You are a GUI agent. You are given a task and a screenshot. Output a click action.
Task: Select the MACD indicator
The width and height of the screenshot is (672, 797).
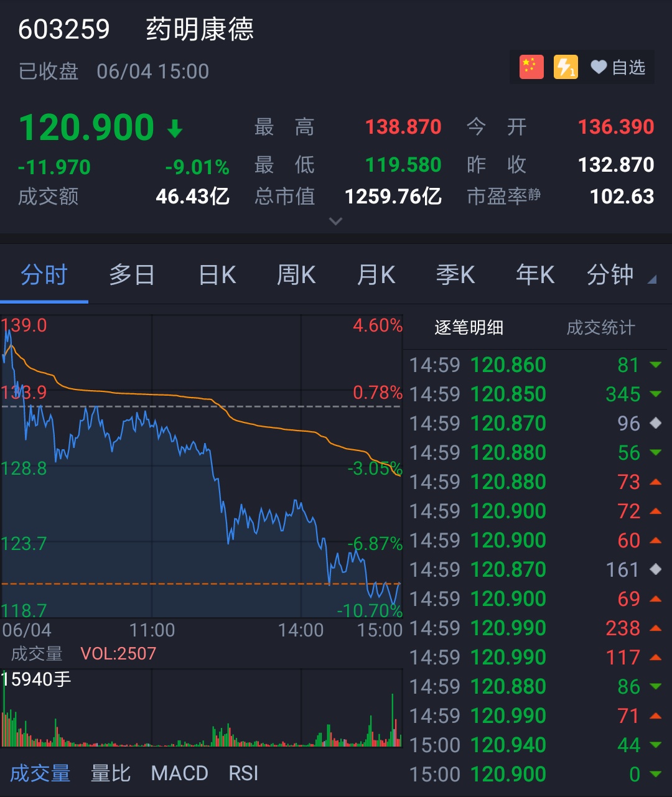pos(180,773)
